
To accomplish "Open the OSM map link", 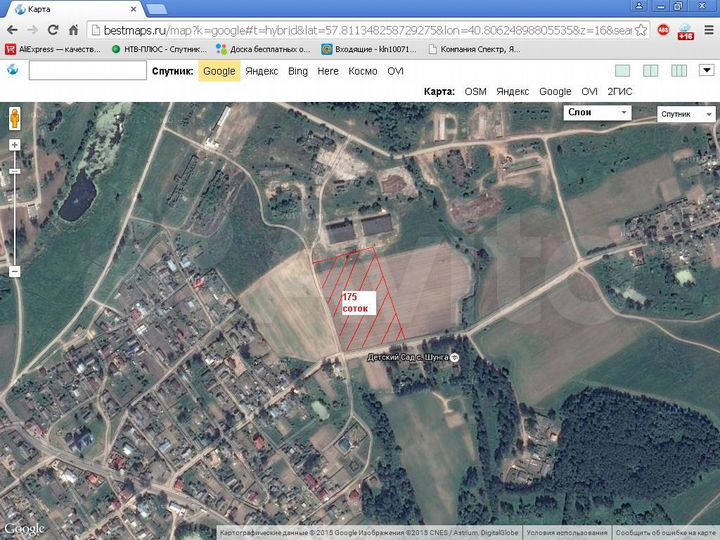I will click(x=475, y=91).
